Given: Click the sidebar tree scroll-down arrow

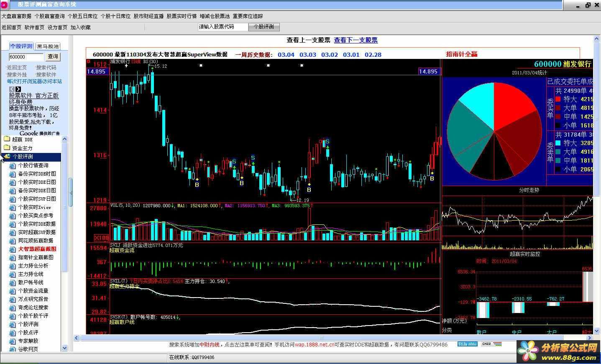Looking at the screenshot, I should click(x=64, y=348).
